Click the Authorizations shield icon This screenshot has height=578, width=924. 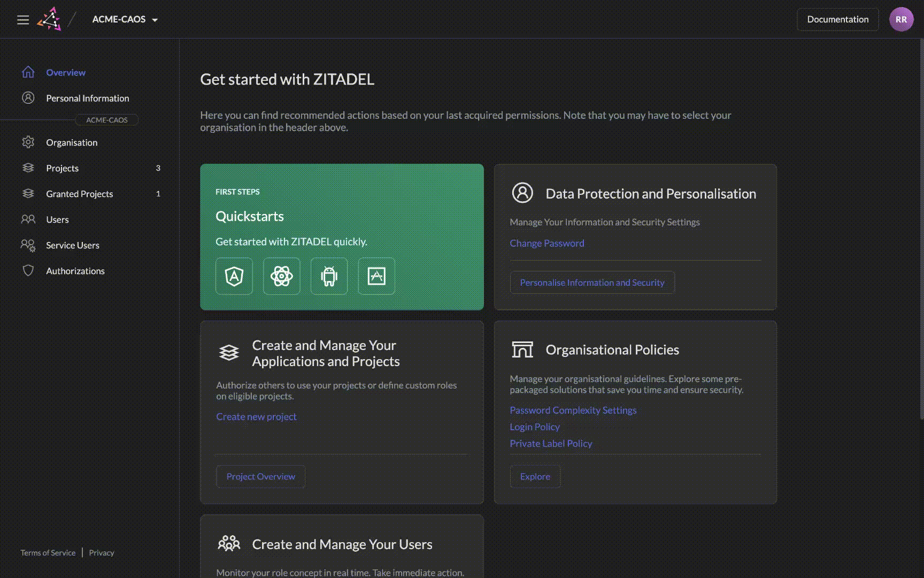28,271
